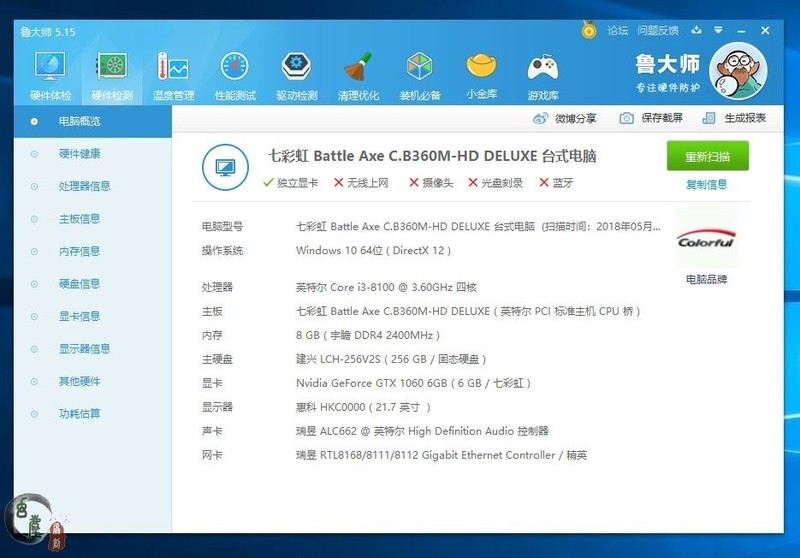Click monitor value 惠科 HKC0000

(x=363, y=407)
